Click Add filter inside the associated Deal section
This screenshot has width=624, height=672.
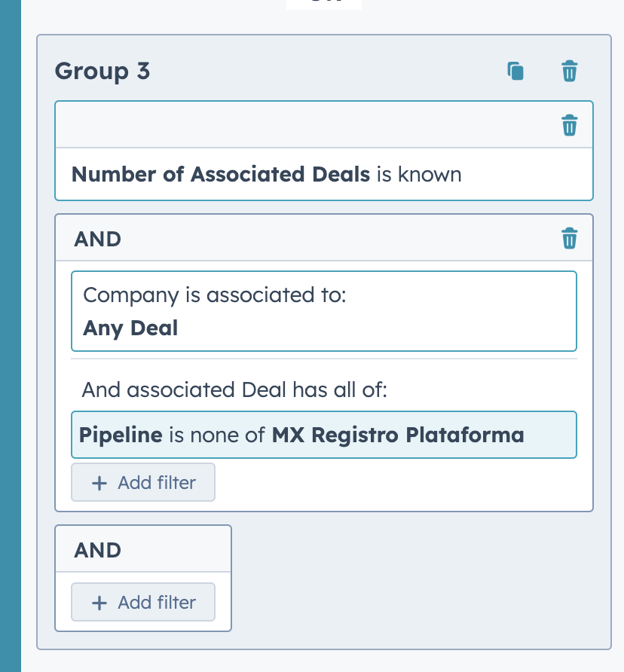[142, 482]
